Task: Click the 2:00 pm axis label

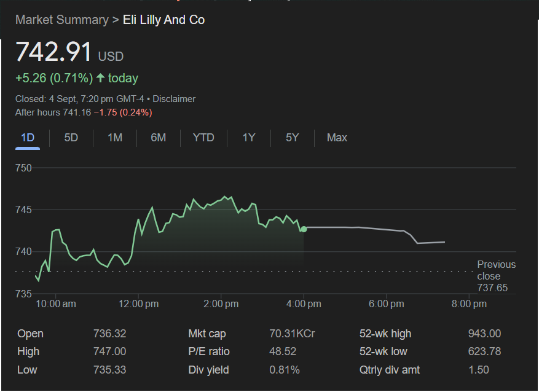Action: pos(221,304)
